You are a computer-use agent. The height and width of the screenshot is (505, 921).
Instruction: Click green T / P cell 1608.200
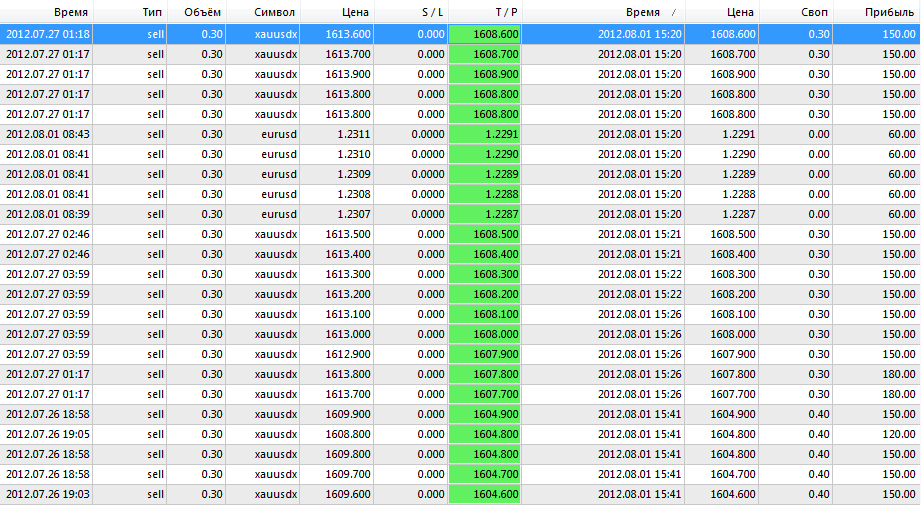tap(485, 294)
